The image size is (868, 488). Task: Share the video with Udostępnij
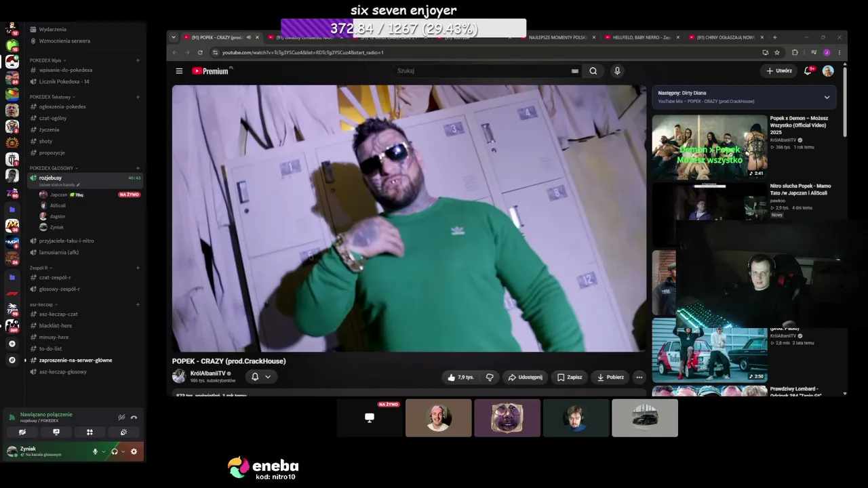point(526,377)
